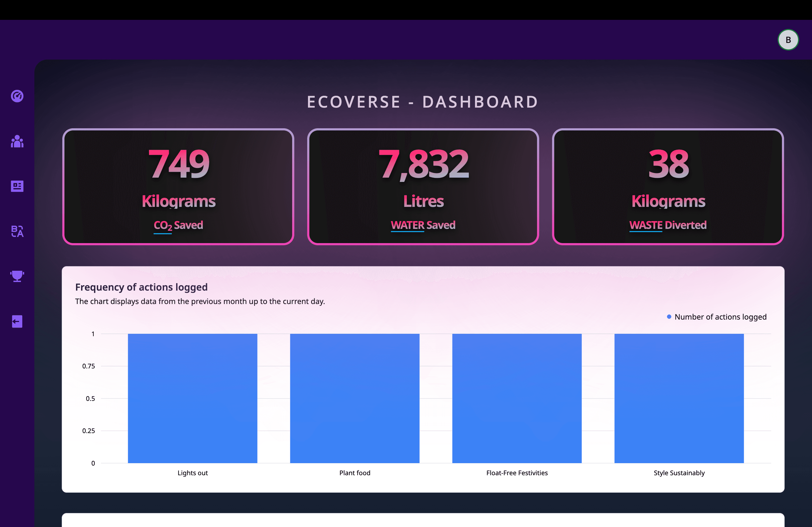Select the Style Sustainably bar
The image size is (812, 527).
coord(679,398)
